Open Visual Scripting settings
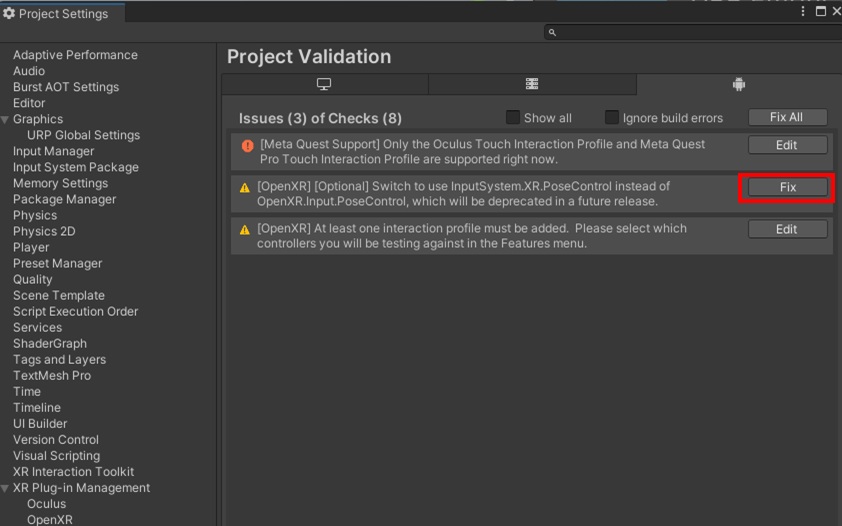842x526 pixels. click(x=56, y=457)
